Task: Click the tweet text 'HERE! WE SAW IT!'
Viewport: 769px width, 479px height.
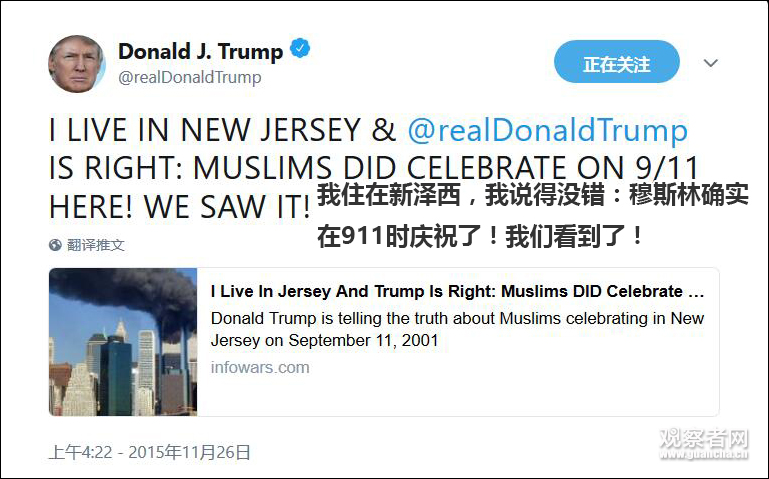Action: [179, 206]
